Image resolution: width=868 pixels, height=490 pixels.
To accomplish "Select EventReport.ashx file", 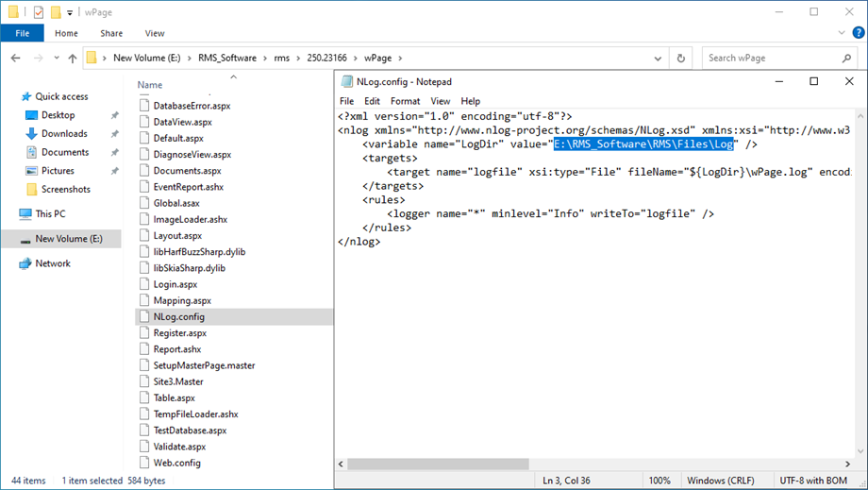I will point(188,187).
